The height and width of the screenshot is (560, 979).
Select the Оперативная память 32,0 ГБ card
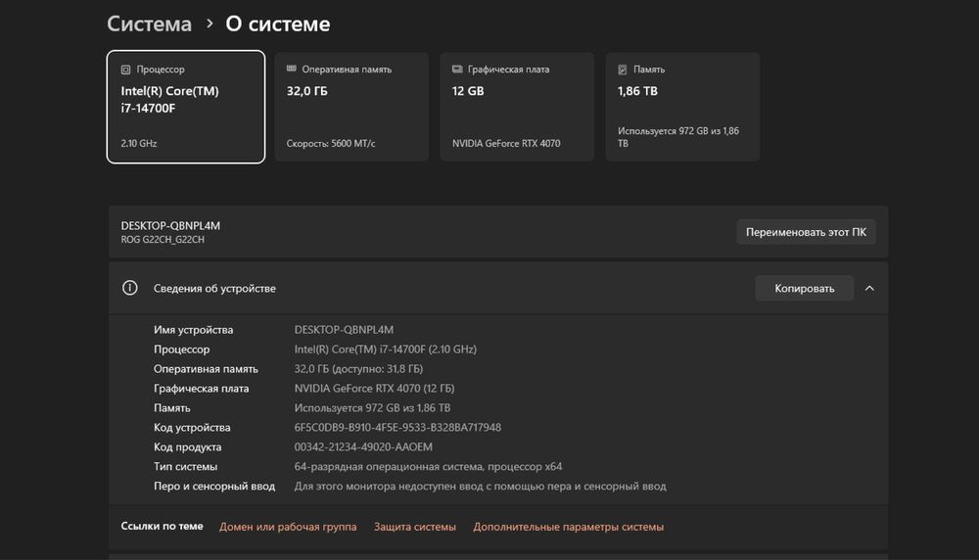tap(351, 107)
